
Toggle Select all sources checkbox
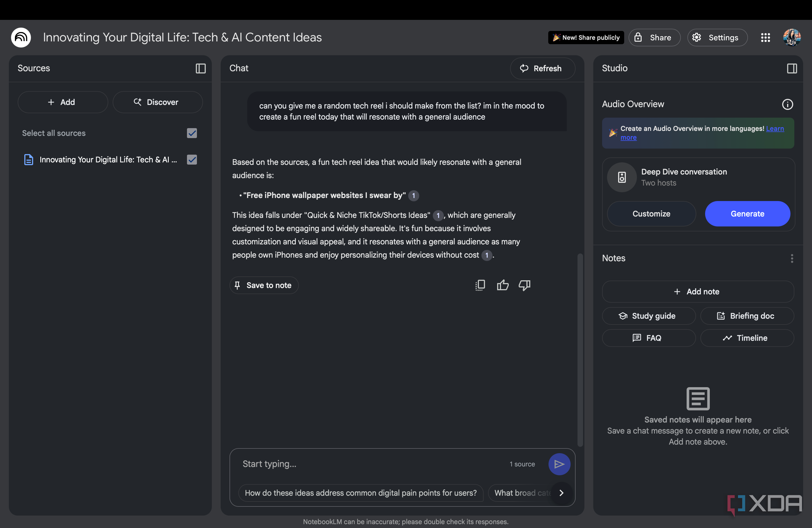(192, 133)
